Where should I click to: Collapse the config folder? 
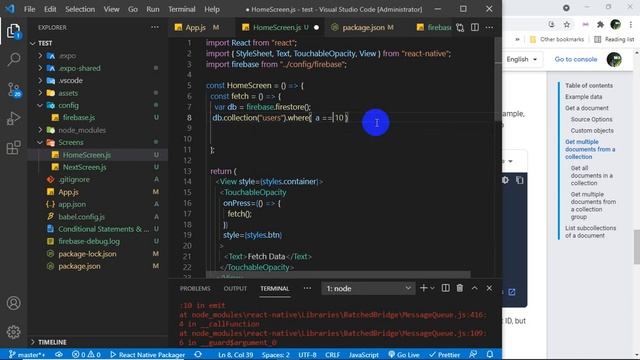point(40,105)
